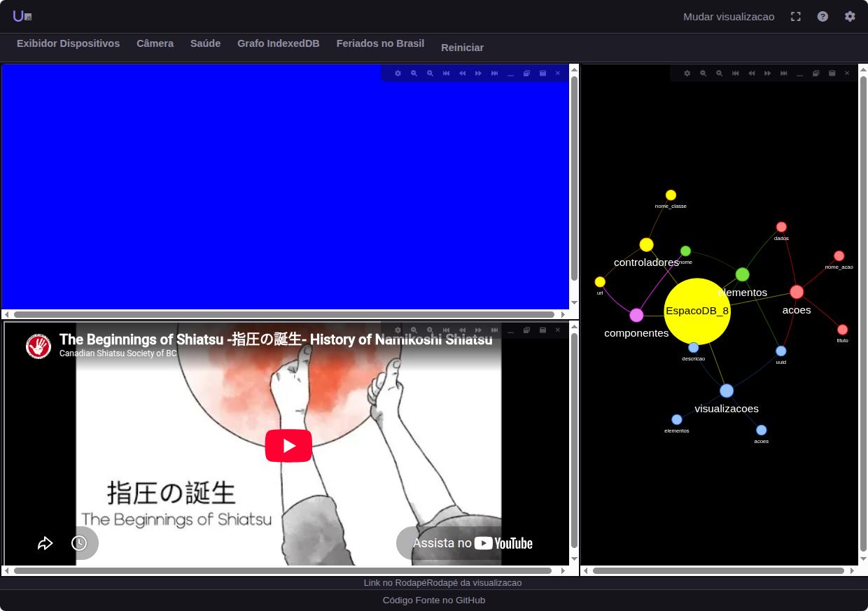This screenshot has width=868, height=611.
Task: Rewind in the graph panel toolbar
Action: [751, 73]
